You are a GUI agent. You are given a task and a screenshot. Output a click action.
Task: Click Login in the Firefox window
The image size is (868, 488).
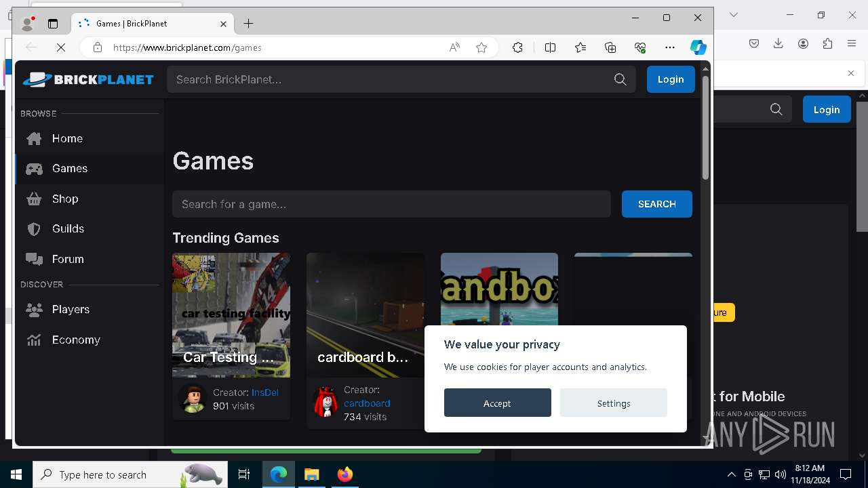[x=827, y=110]
